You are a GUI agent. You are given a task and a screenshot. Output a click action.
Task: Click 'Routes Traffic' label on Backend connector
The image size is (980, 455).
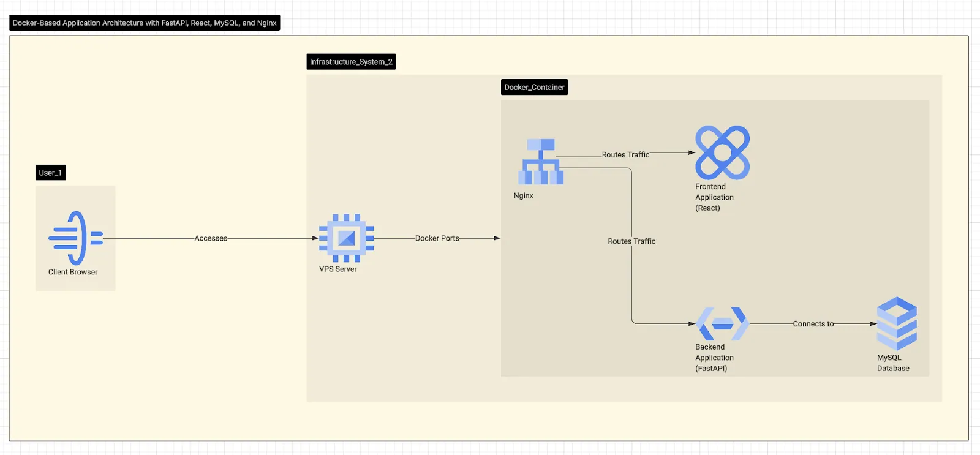point(631,241)
